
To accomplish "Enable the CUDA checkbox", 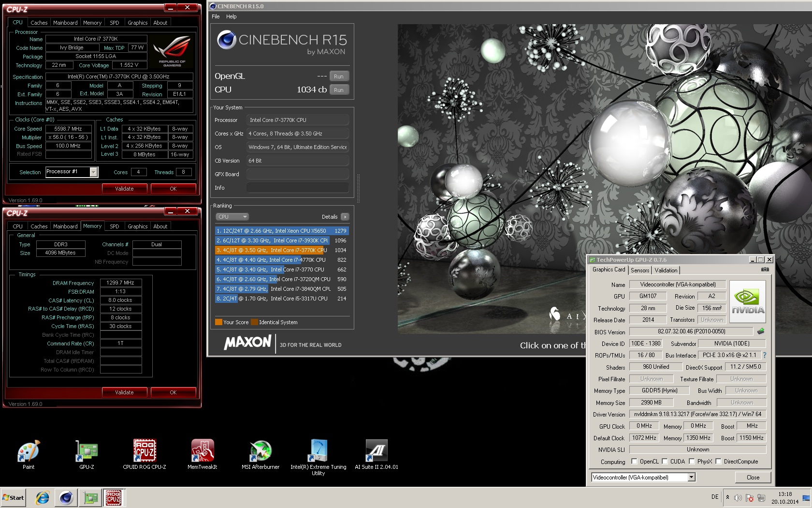I will [665, 462].
